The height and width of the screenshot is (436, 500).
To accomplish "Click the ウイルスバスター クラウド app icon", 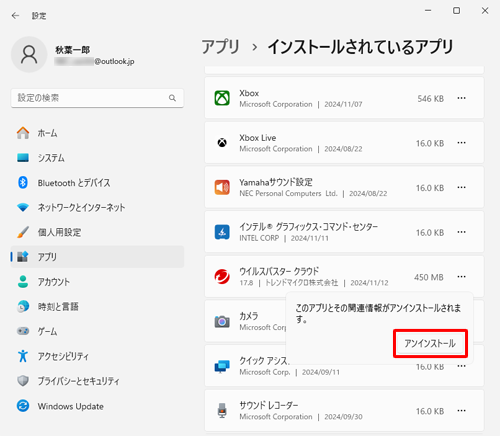I will click(x=222, y=277).
